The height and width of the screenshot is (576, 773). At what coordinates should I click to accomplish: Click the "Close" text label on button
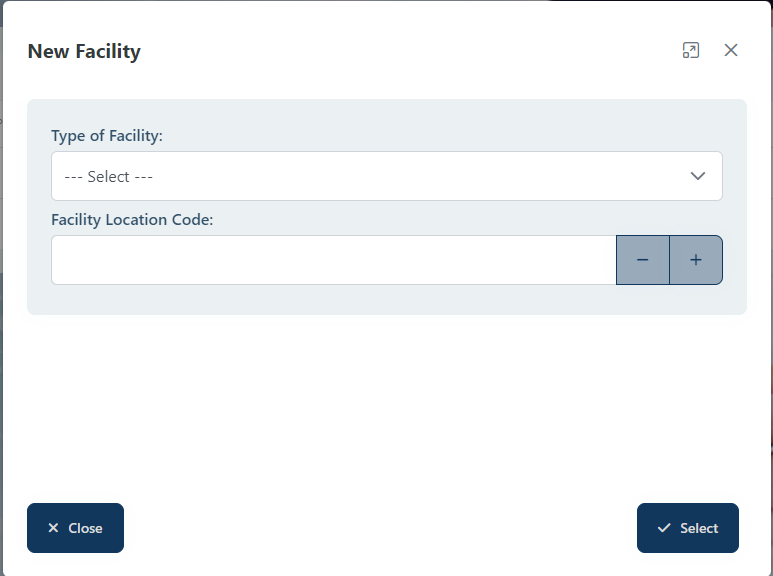85,528
